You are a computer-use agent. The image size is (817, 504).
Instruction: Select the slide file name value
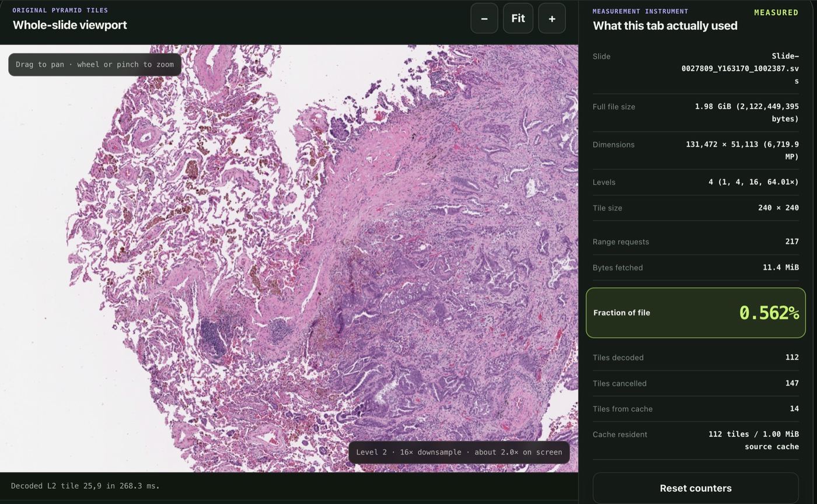[x=740, y=68]
